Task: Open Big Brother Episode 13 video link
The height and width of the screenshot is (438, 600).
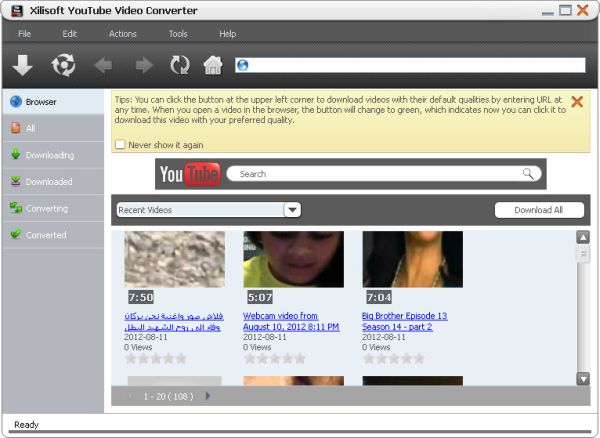Action: (404, 321)
